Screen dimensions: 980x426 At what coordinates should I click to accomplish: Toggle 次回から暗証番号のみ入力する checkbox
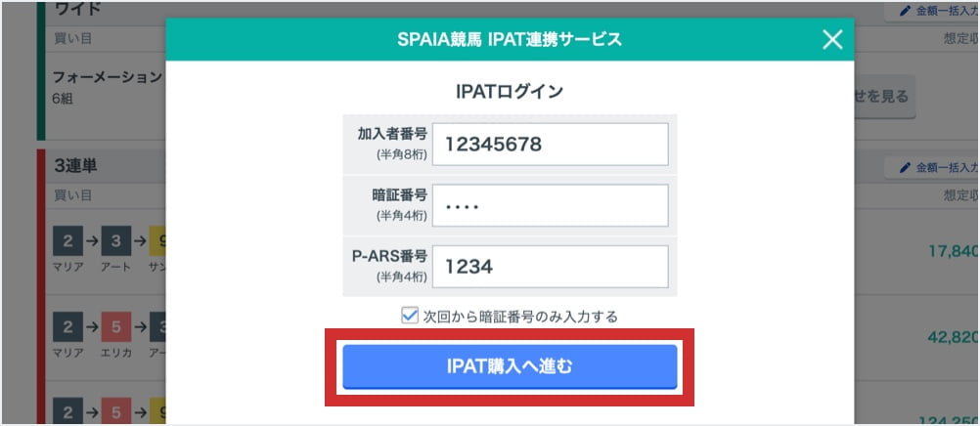click(410, 316)
